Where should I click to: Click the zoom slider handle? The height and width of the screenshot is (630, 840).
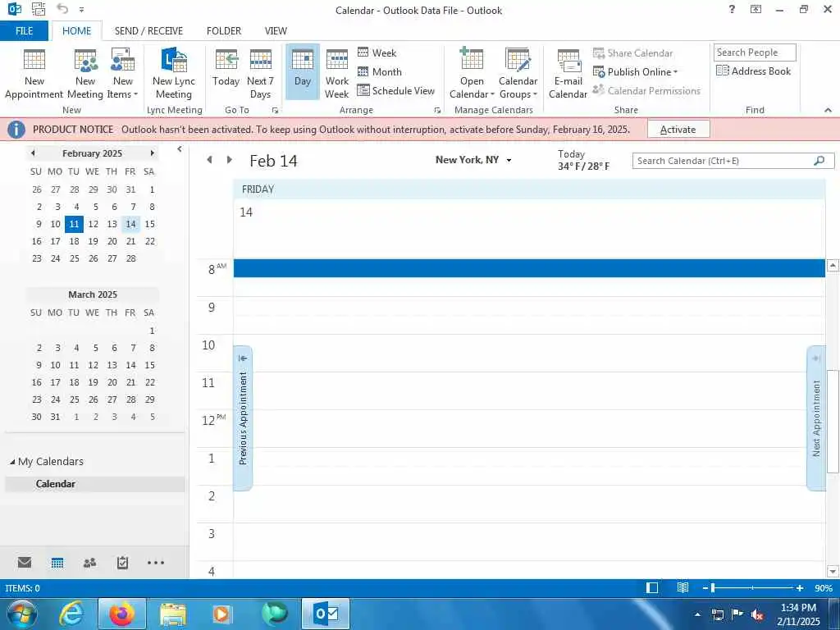pos(713,588)
